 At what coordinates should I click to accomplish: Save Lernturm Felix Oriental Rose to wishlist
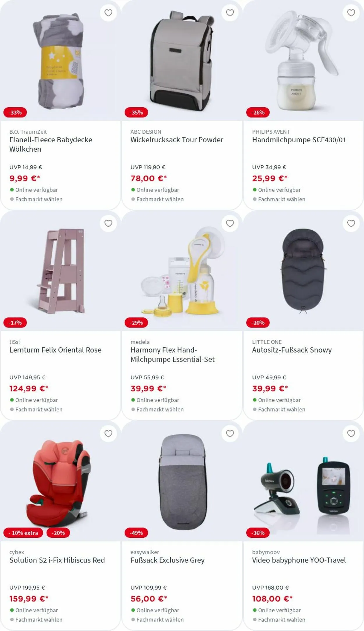[x=108, y=223]
